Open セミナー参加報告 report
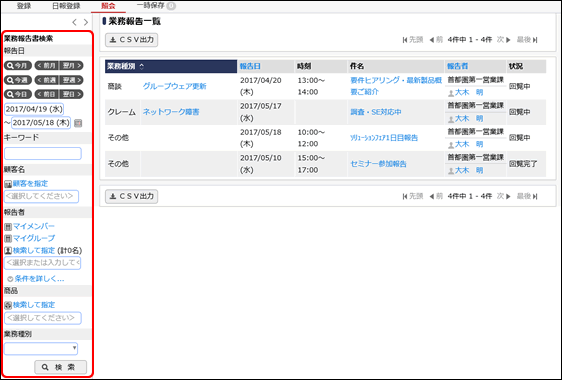Viewport: 562px width, 380px height. (x=378, y=164)
